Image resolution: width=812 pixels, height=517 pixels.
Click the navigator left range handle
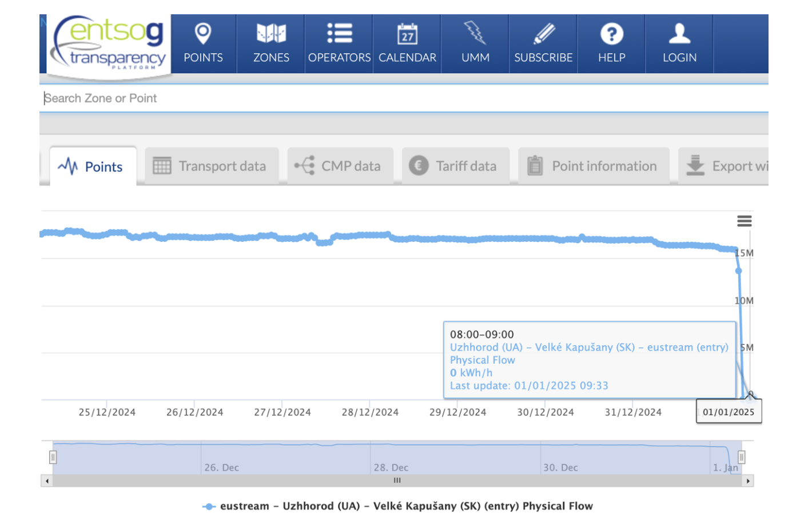pyautogui.click(x=53, y=457)
